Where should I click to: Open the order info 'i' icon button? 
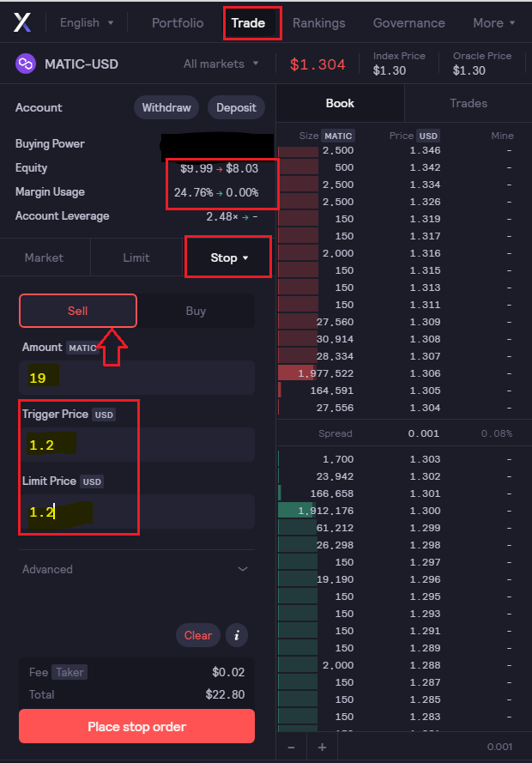pyautogui.click(x=237, y=635)
